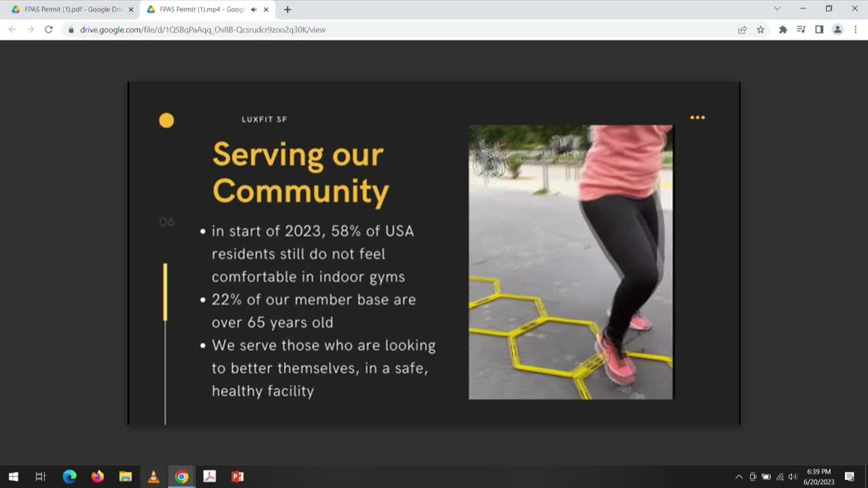Open the Windows Start menu

(13, 476)
